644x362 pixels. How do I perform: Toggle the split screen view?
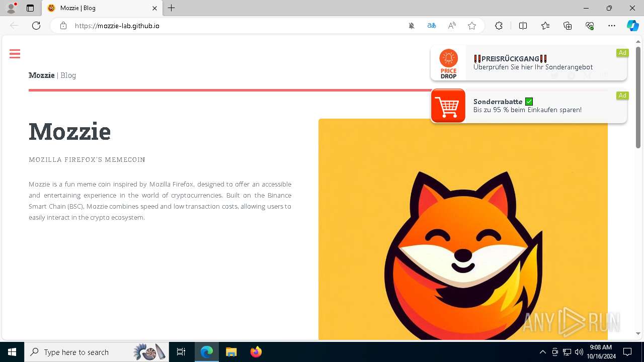[523, 26]
